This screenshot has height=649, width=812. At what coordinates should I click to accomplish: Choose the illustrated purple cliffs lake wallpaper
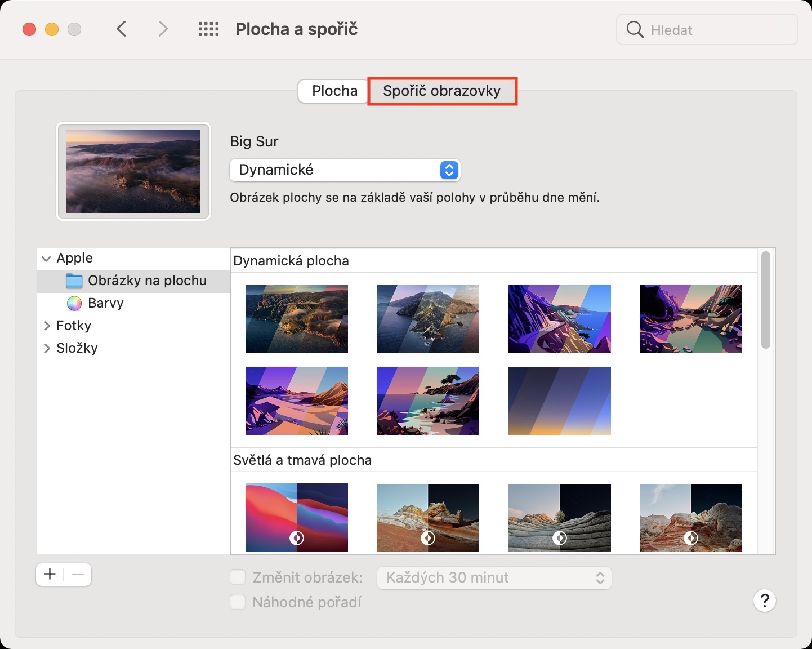point(691,318)
